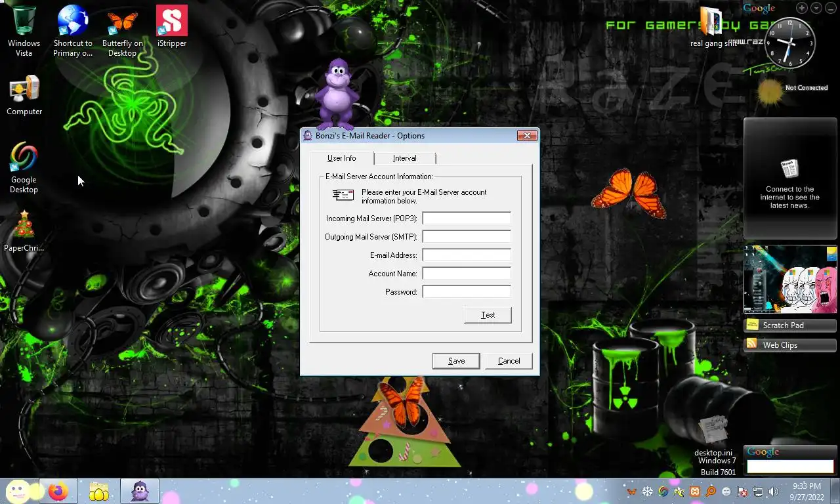Open Shortcut to Primary desktop icon
This screenshot has width=840, height=504.
[x=73, y=21]
